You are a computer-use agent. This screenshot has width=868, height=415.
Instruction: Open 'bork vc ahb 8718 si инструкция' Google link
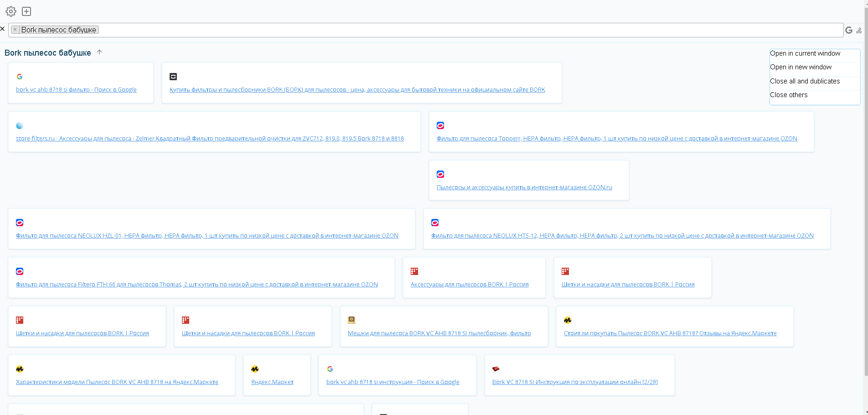click(393, 382)
